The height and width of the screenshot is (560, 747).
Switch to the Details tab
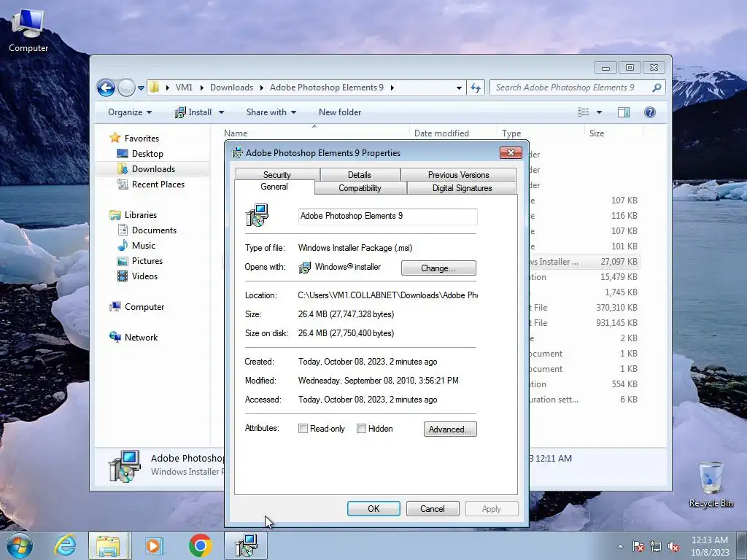pos(359,175)
